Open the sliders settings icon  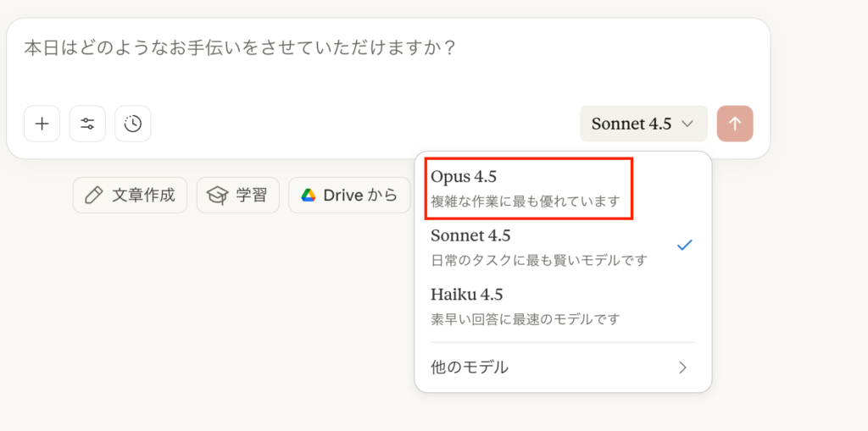[87, 124]
